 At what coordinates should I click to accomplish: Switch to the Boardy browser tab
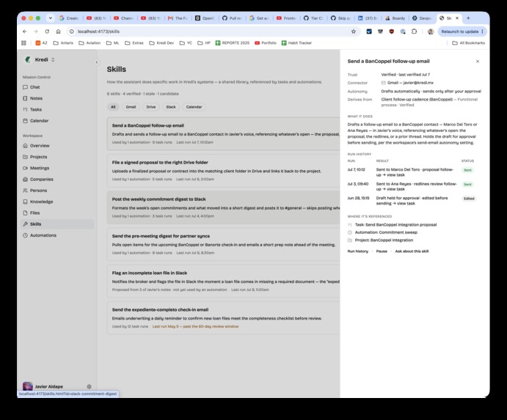coord(395,18)
